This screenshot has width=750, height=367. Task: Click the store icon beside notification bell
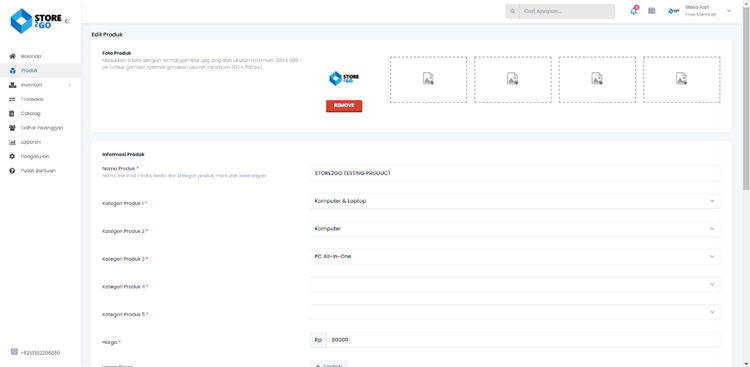pos(651,11)
